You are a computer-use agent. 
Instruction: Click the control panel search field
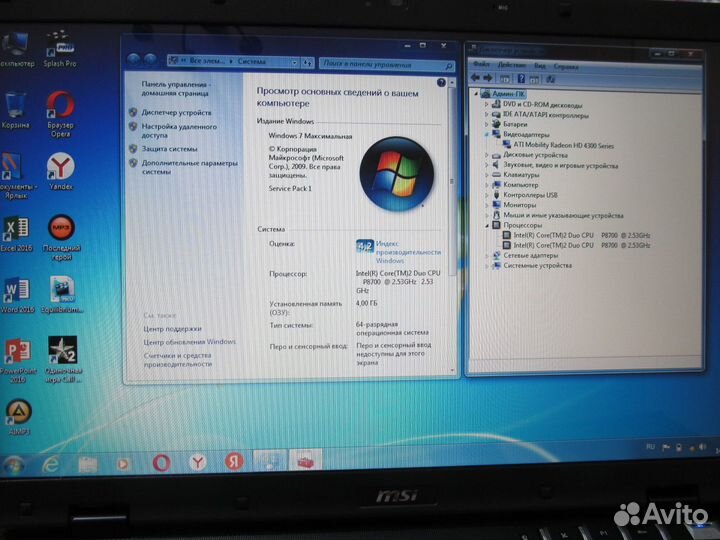click(x=387, y=65)
